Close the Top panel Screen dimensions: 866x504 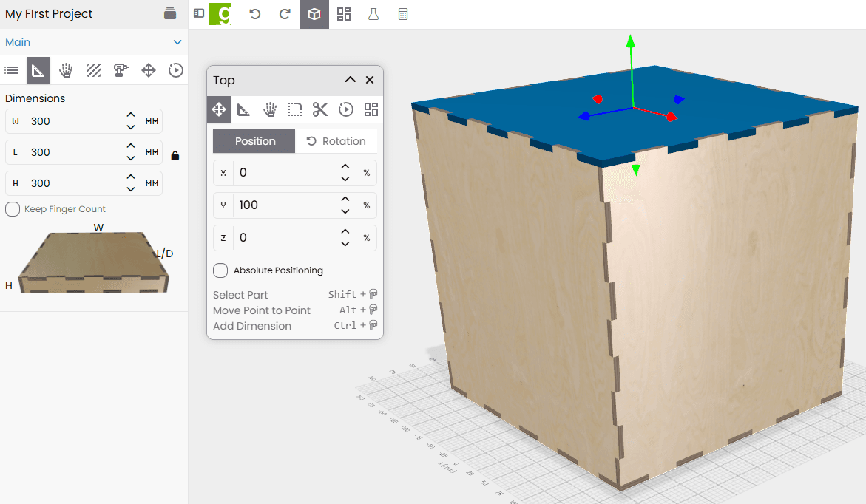(370, 80)
